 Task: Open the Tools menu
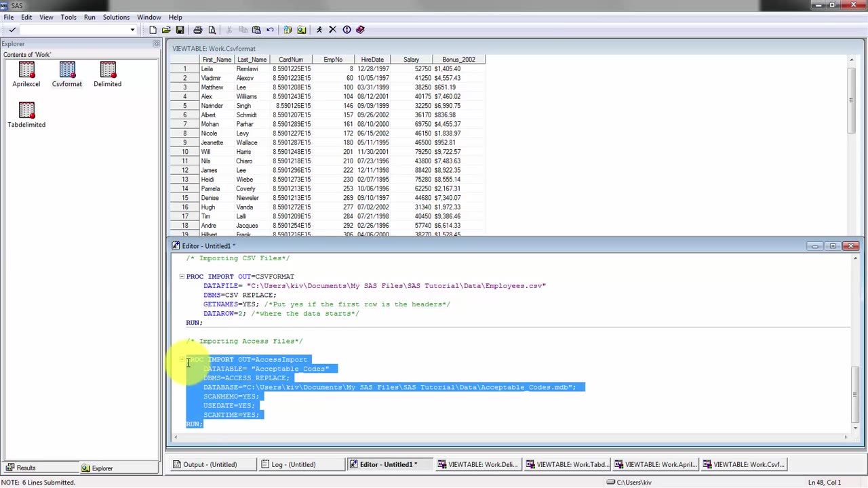coord(68,17)
